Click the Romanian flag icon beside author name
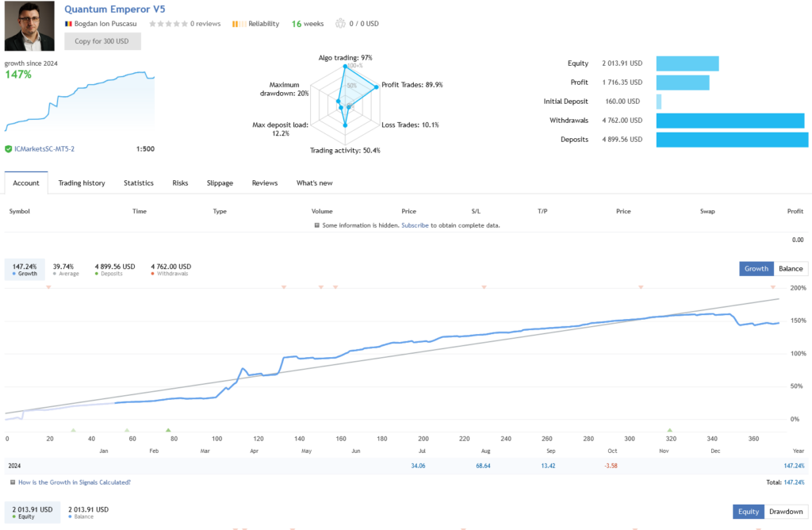This screenshot has height=530, width=812. tap(69, 24)
